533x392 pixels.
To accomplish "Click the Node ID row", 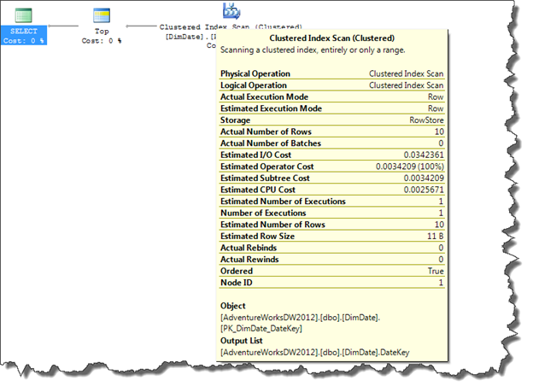I will (x=331, y=282).
